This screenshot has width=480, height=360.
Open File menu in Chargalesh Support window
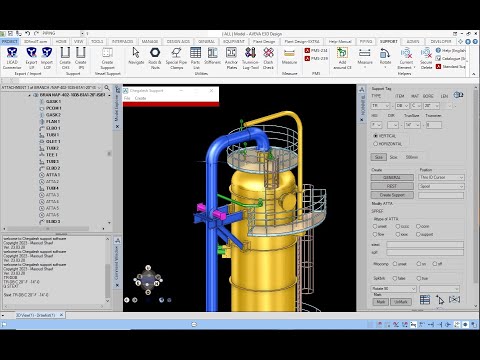point(127,98)
